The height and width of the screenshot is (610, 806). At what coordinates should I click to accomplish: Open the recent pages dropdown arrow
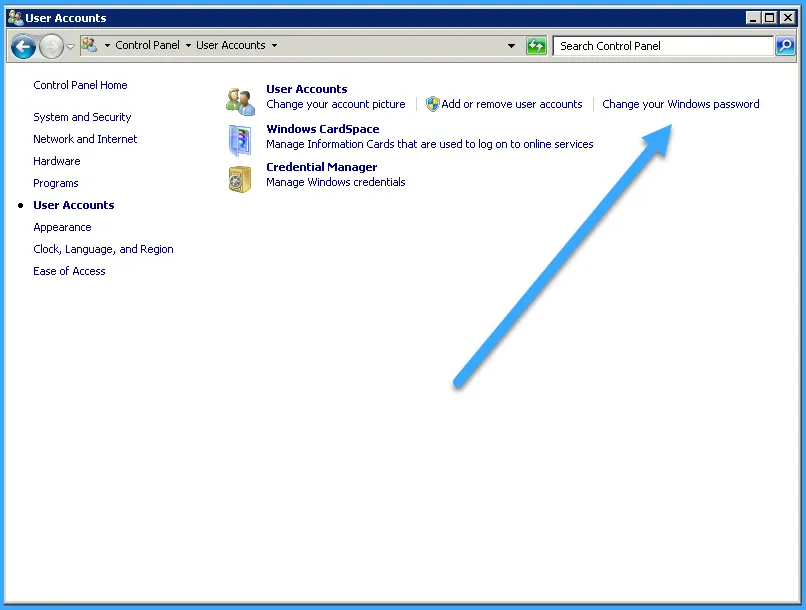[71, 47]
